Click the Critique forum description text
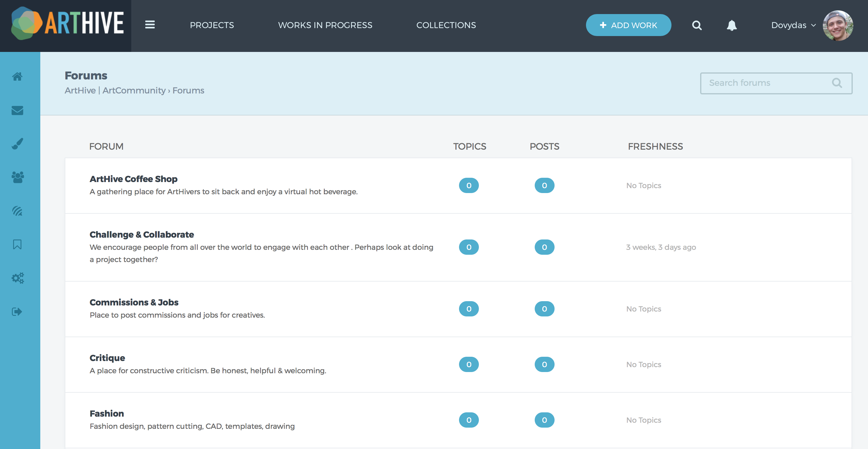The height and width of the screenshot is (449, 868). point(208,371)
